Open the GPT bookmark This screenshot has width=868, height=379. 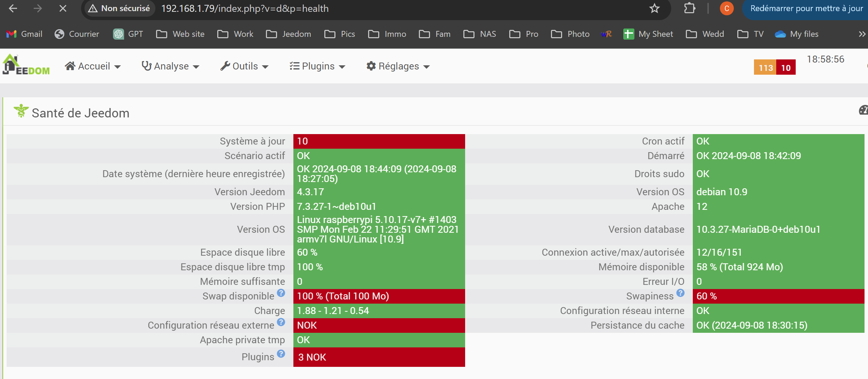click(x=128, y=34)
